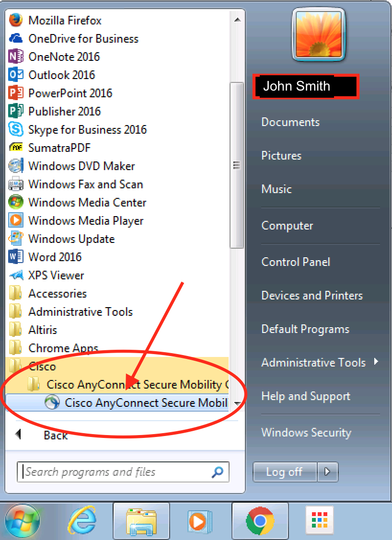Open Windows Fax and Scan icon
This screenshot has width=392, height=540.
pyautogui.click(x=15, y=184)
